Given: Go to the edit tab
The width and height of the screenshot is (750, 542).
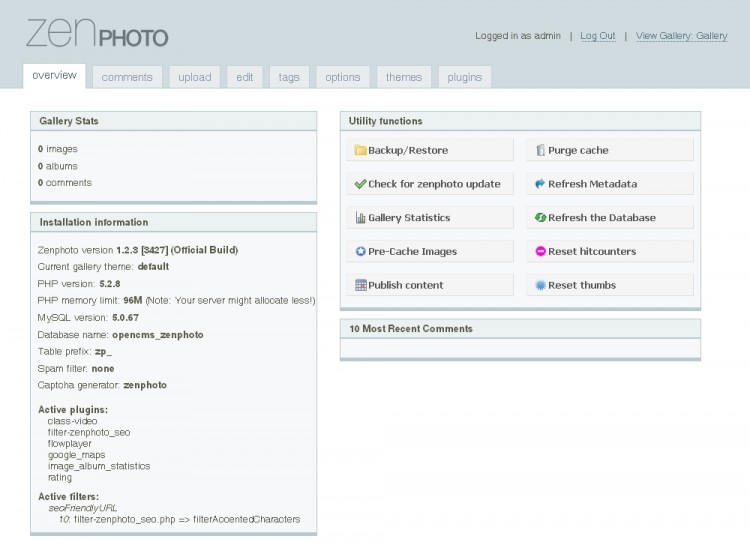Looking at the screenshot, I should (244, 77).
